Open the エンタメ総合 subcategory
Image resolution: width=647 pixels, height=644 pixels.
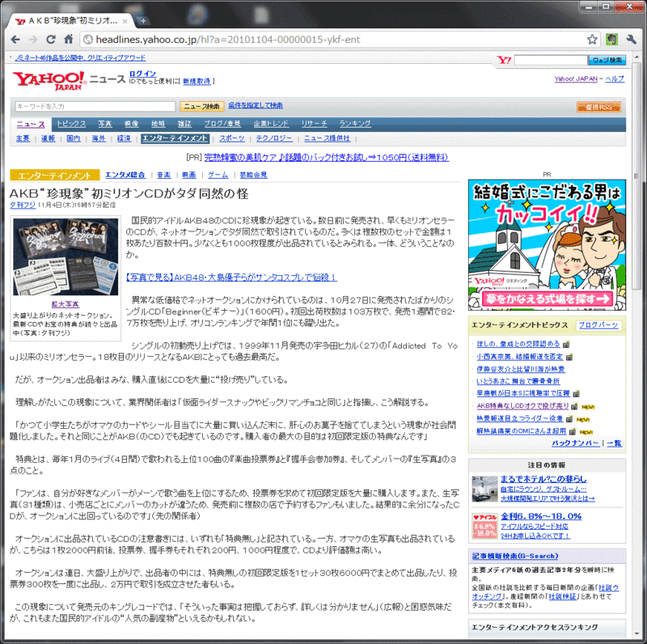point(125,175)
